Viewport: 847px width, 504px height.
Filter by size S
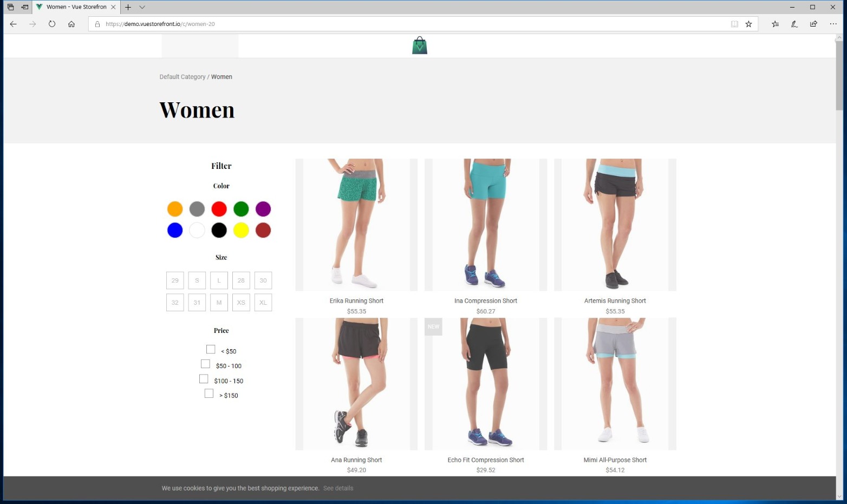(x=197, y=280)
